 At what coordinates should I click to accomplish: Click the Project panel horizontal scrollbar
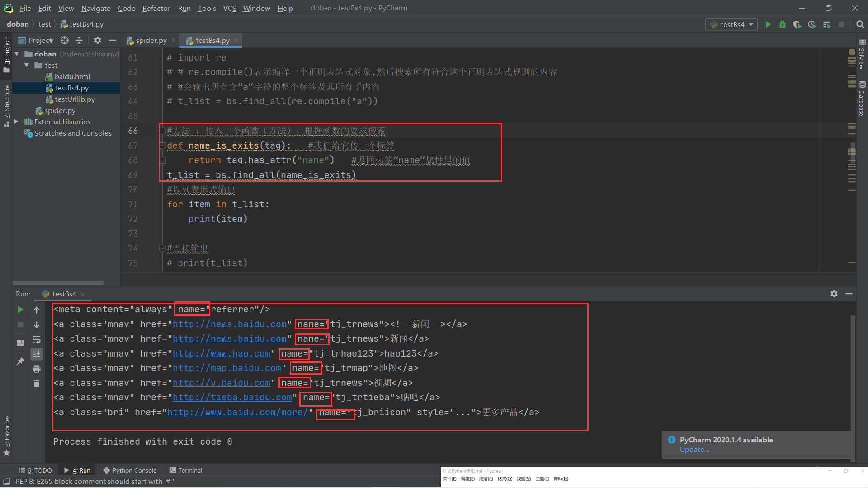pos(58,283)
